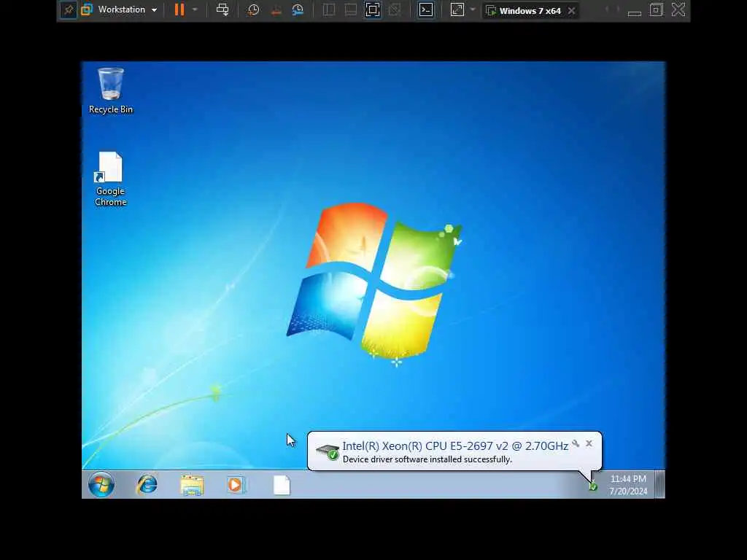747x560 pixels.
Task: Revert the virtual machine to its snapshot
Action: click(x=276, y=10)
